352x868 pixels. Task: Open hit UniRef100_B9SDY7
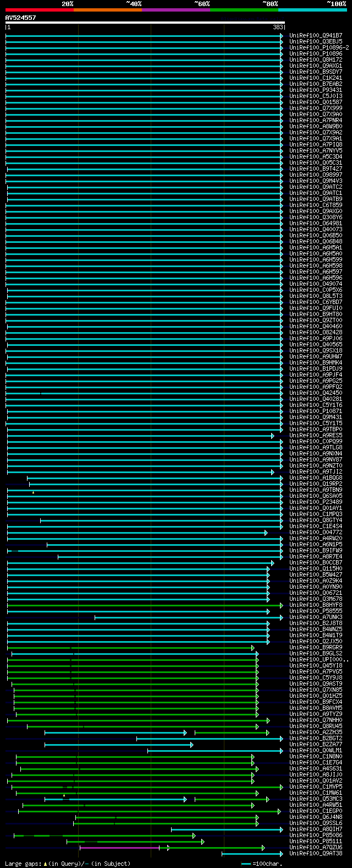pos(316,72)
